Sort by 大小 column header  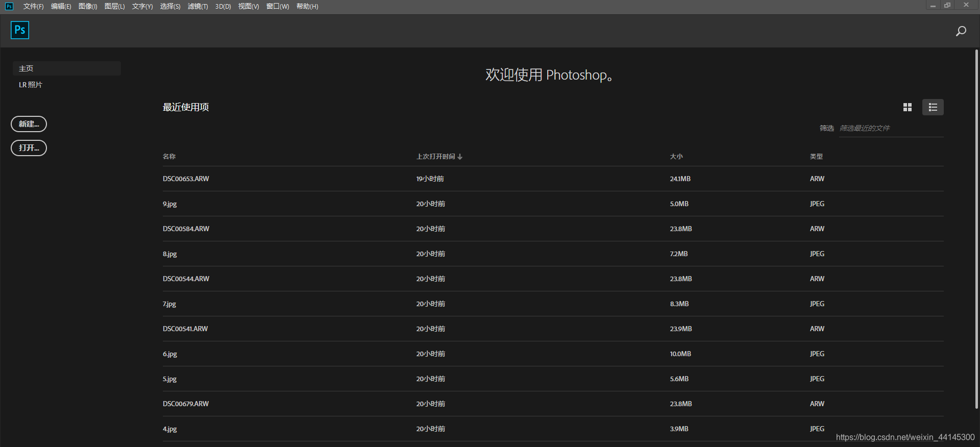676,157
